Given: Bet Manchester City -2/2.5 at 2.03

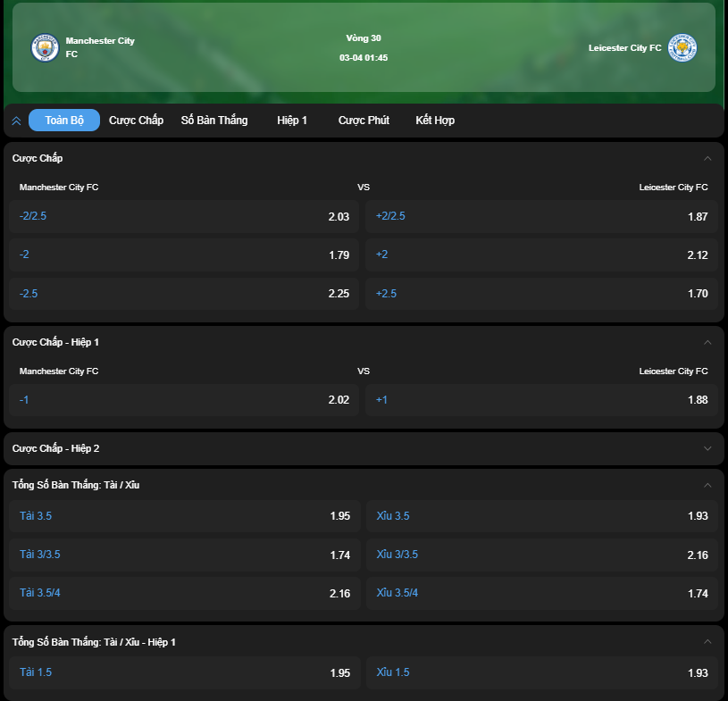Looking at the screenshot, I should coord(184,216).
